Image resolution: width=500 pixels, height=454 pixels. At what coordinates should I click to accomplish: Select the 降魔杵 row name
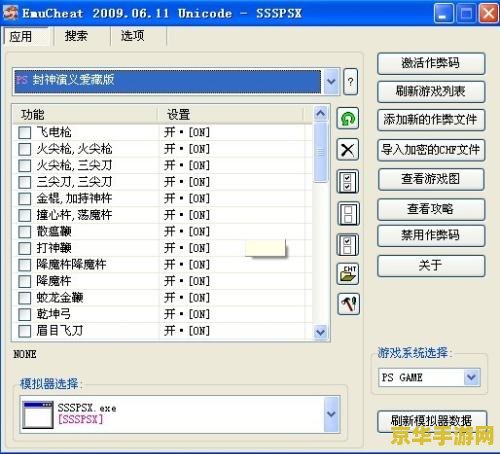tap(54, 281)
